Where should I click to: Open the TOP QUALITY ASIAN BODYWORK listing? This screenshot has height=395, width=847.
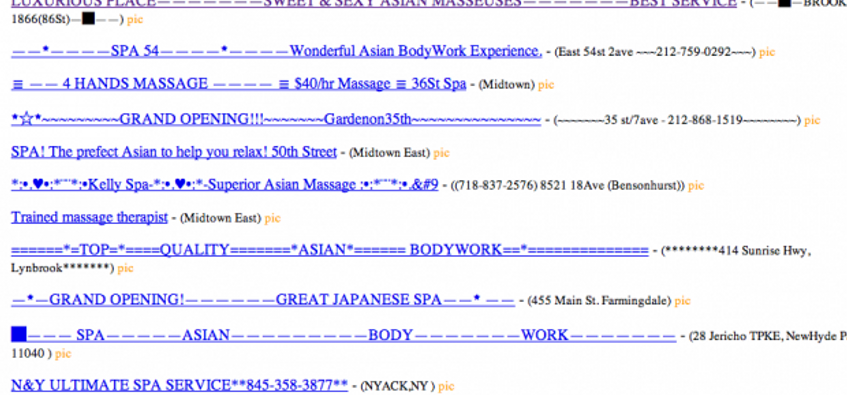[330, 250]
